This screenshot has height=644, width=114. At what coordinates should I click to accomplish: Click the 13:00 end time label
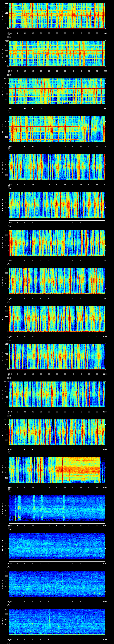pyautogui.click(x=105, y=450)
